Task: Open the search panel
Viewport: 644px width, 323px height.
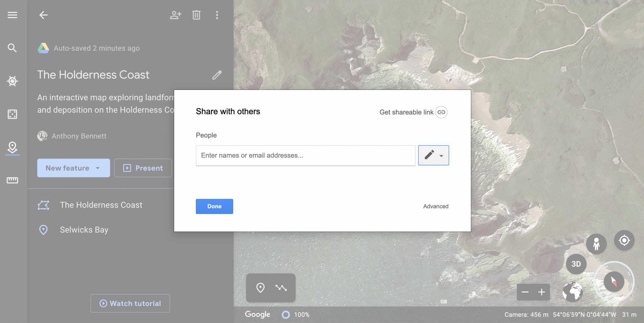Action: [x=12, y=48]
